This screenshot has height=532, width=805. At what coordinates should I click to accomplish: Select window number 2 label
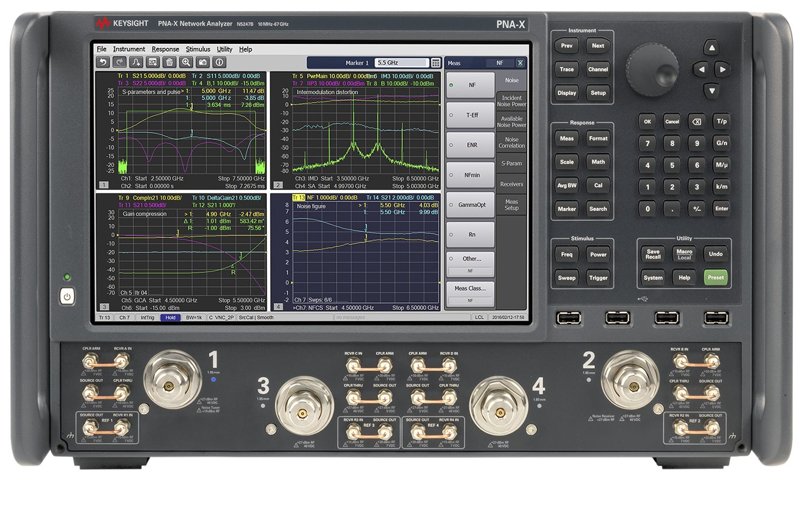[x=278, y=185]
